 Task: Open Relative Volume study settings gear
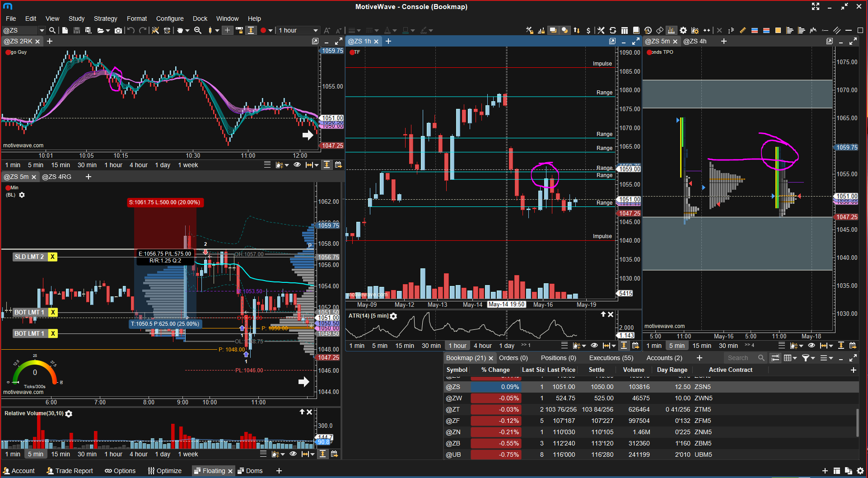[x=69, y=414]
